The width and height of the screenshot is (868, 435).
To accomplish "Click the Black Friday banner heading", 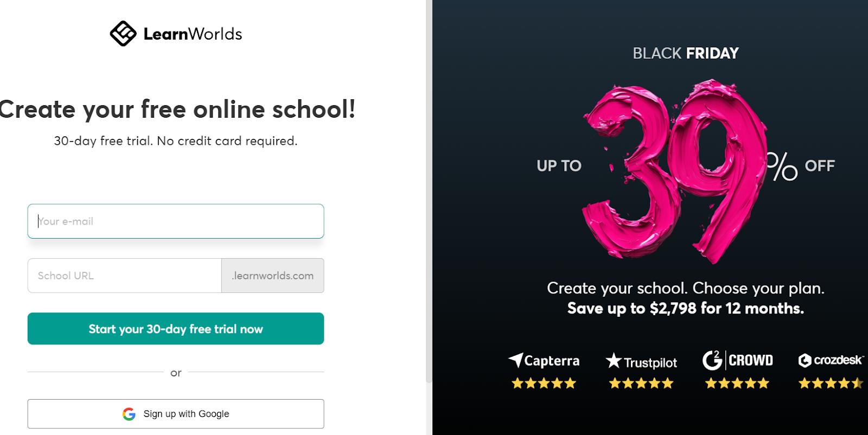I will 686,53.
